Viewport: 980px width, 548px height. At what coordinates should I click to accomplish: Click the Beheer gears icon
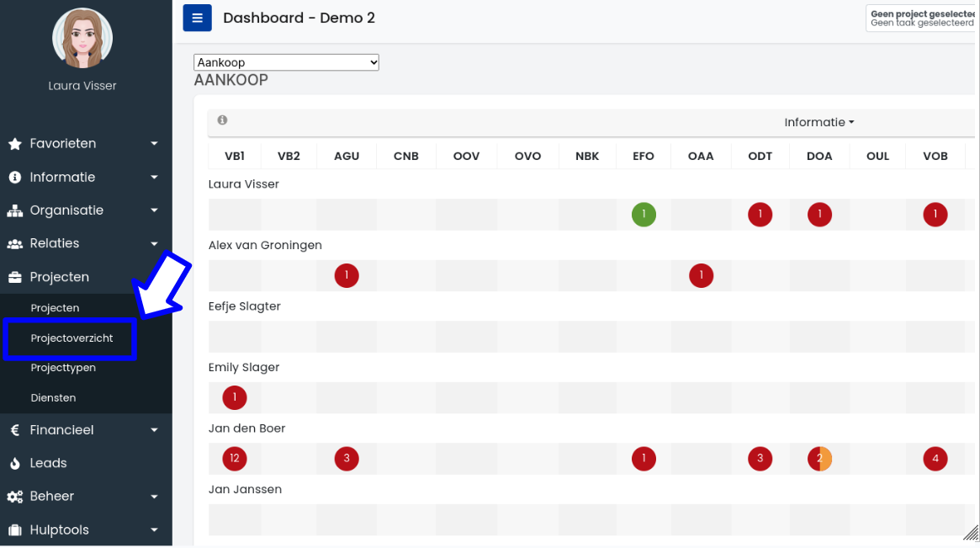(15, 497)
